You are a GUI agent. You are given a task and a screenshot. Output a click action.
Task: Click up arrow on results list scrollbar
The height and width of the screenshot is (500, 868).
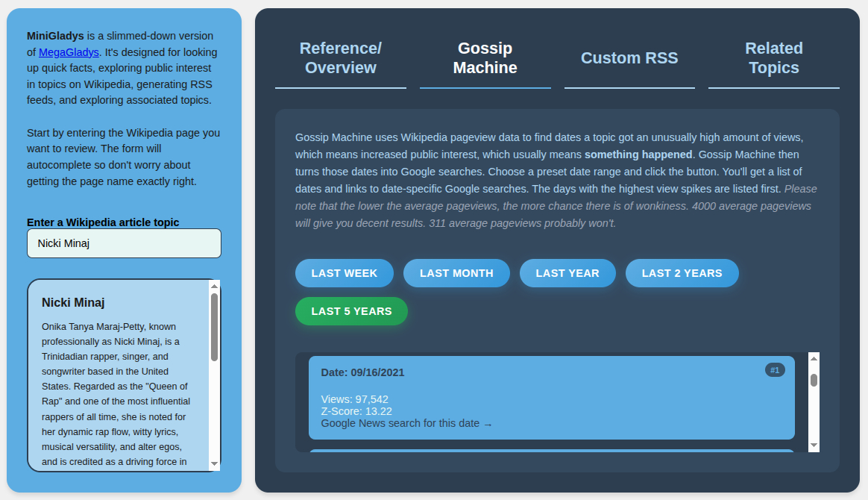[814, 358]
